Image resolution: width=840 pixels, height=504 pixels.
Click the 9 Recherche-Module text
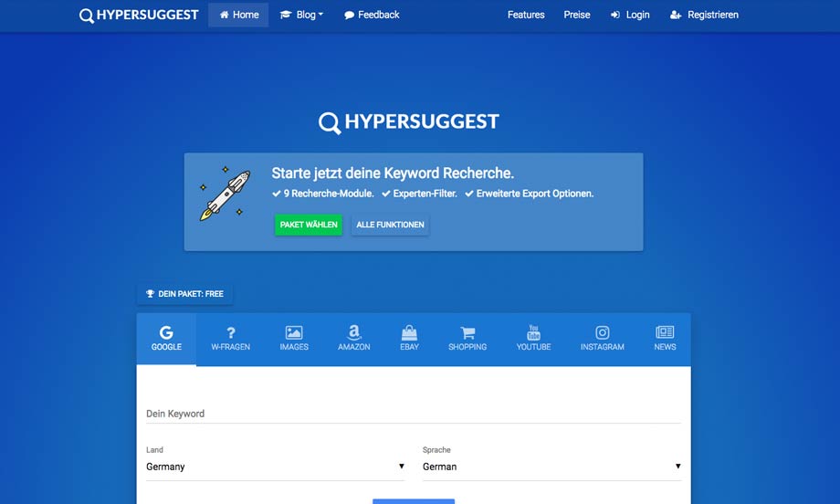click(329, 194)
